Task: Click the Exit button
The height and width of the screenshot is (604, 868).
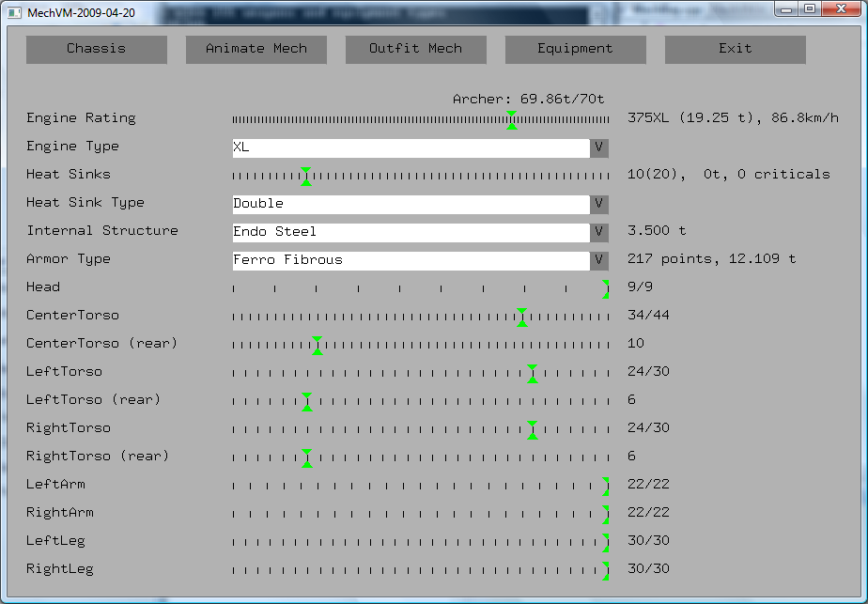Action: click(x=735, y=49)
